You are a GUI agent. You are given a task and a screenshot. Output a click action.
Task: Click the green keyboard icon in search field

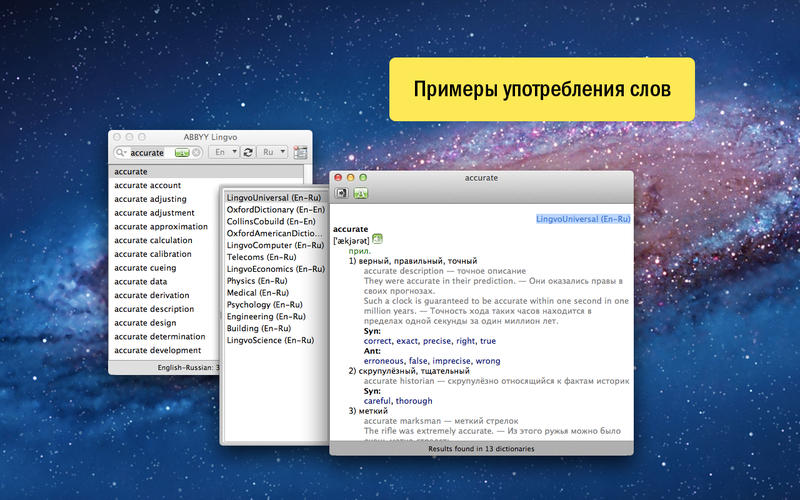(x=182, y=153)
